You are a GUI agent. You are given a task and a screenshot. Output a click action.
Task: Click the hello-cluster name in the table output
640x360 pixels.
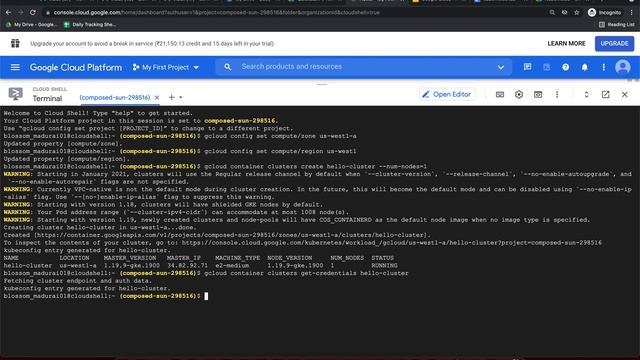tap(28, 265)
